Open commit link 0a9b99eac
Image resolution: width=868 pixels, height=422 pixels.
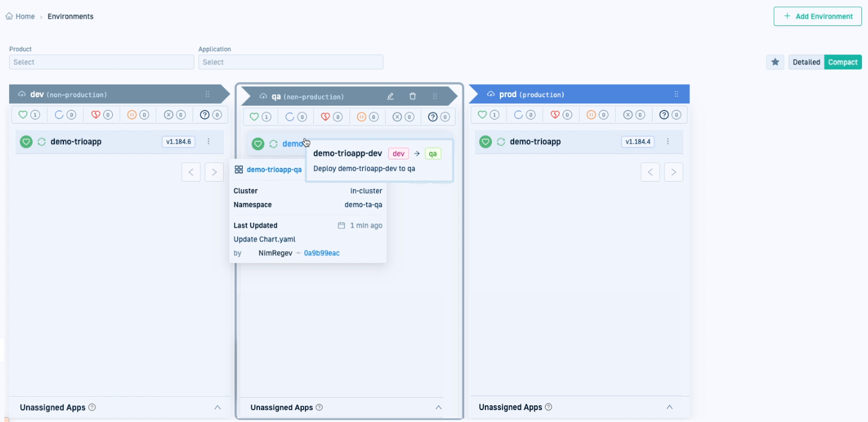[322, 253]
